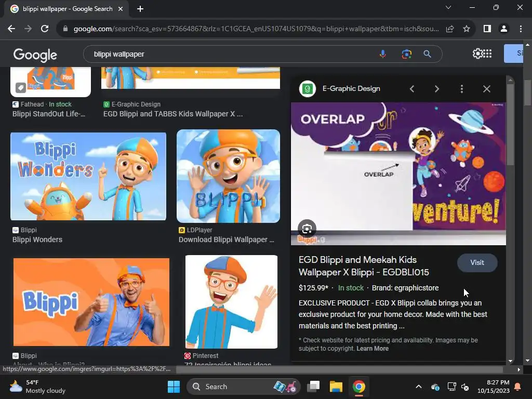Viewport: 532px width, 399px height.
Task: Start voice search with microphone icon
Action: pyautogui.click(x=383, y=54)
